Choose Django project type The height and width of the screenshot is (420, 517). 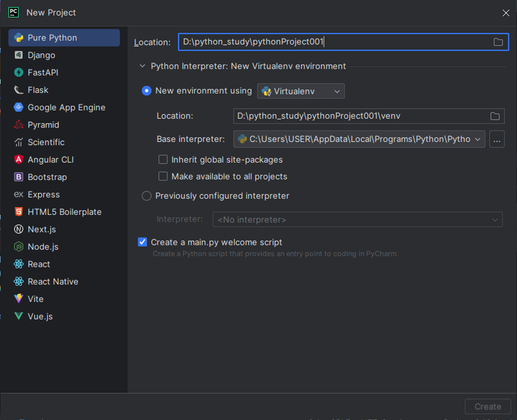64,55
